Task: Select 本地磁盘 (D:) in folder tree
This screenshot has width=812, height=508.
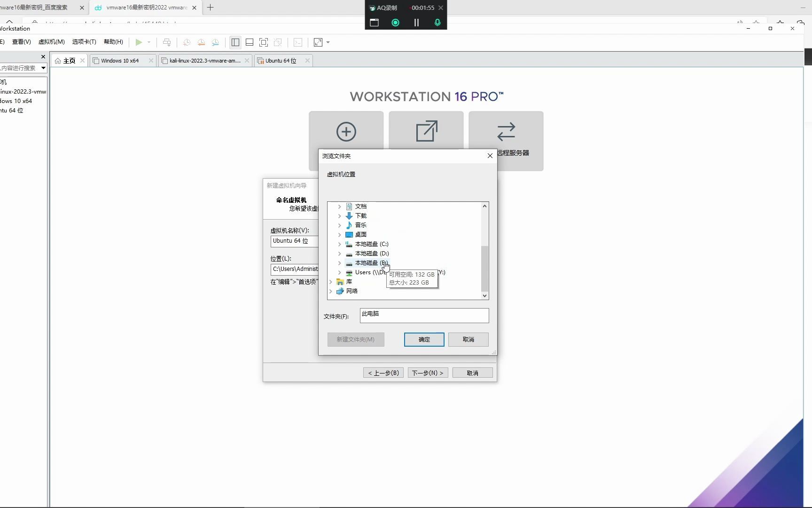Action: [372, 254]
